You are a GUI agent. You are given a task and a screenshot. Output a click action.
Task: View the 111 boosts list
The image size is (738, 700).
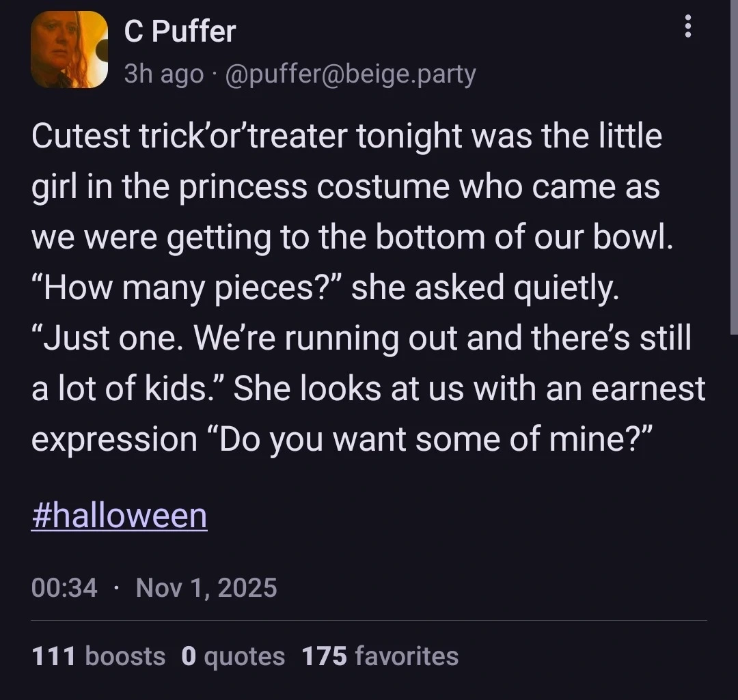[98, 656]
